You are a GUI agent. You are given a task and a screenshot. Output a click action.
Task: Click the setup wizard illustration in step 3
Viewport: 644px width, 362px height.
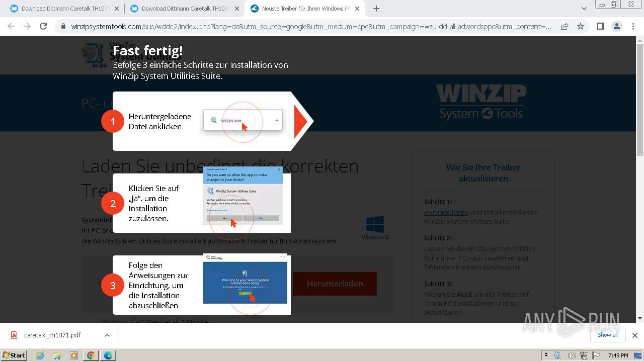(245, 279)
